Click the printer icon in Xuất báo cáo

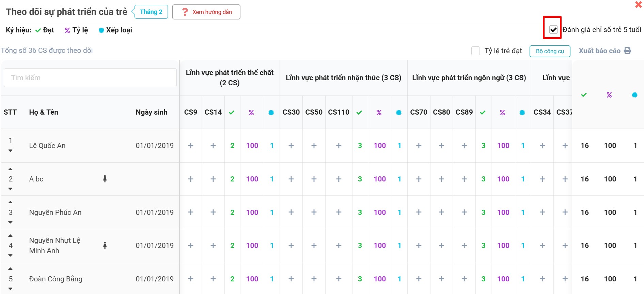click(x=627, y=51)
